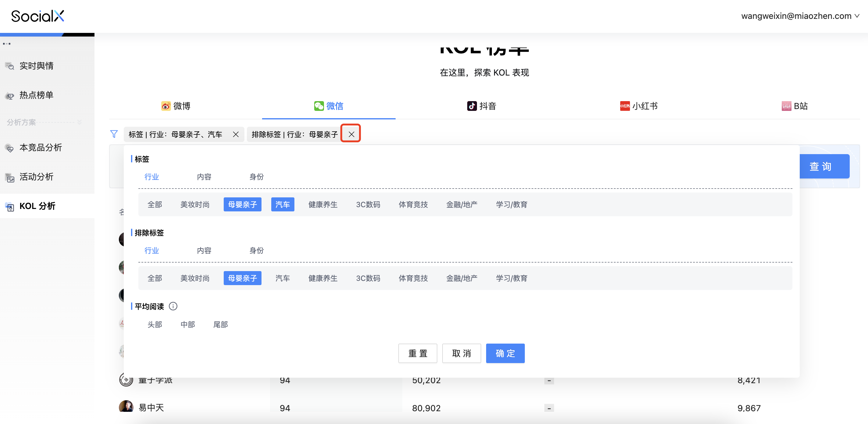This screenshot has height=424, width=868.
Task: Click the 小红书 logo icon
Action: click(x=625, y=106)
